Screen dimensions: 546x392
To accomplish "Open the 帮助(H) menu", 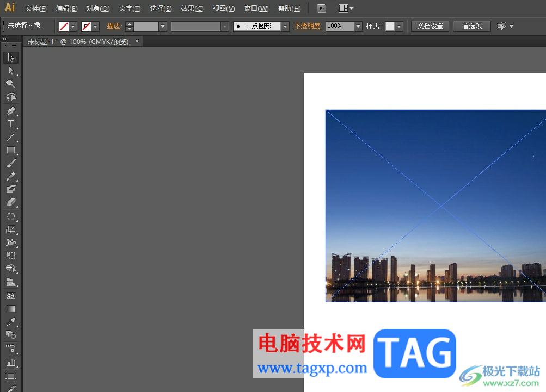I will coord(290,9).
